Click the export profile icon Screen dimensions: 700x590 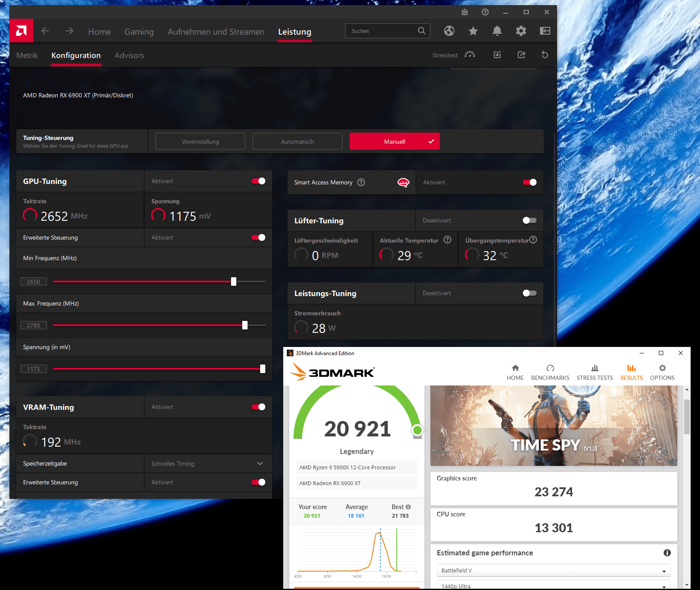click(521, 55)
